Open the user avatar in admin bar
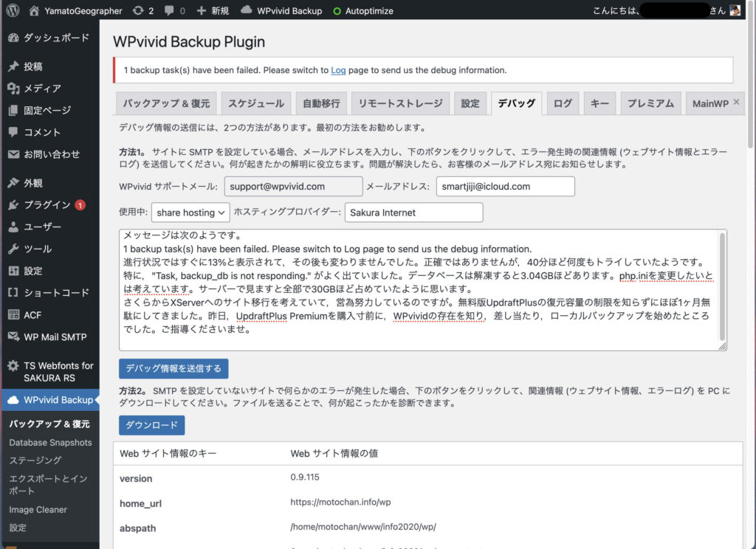 click(x=735, y=10)
